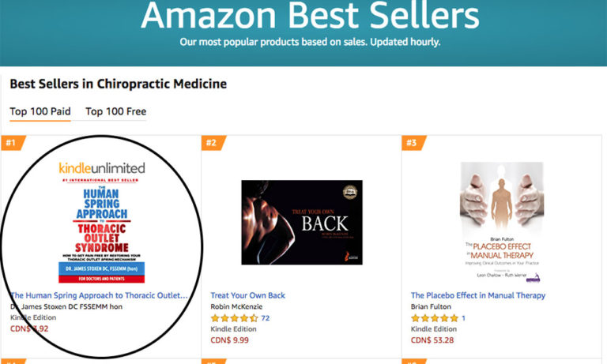Click the star rating for Treat Your Own Back
The width and height of the screenshot is (607, 364).
pos(234,318)
